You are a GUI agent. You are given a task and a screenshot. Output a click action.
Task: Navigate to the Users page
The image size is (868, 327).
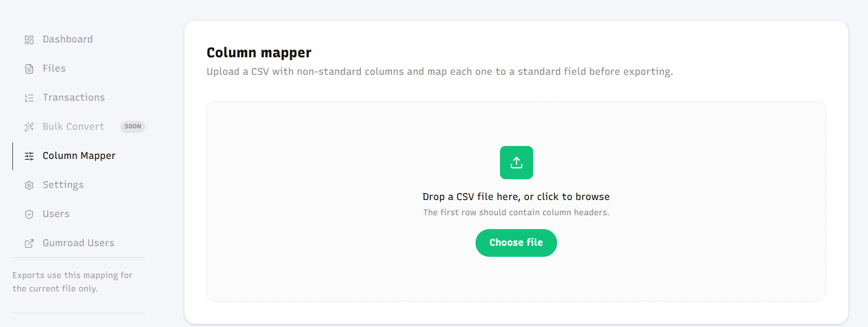[x=79, y=214]
